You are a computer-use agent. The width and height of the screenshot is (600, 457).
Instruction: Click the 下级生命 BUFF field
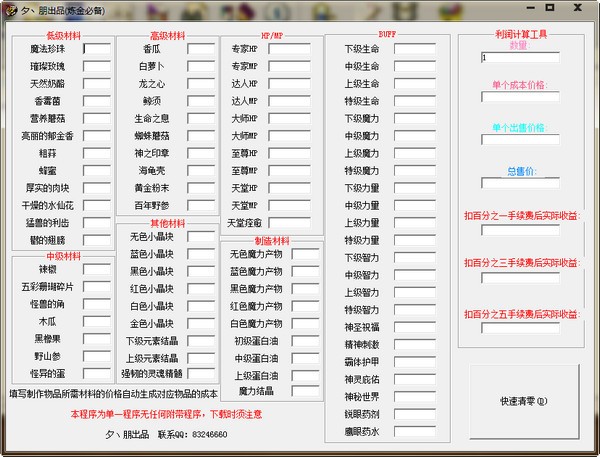coord(415,49)
